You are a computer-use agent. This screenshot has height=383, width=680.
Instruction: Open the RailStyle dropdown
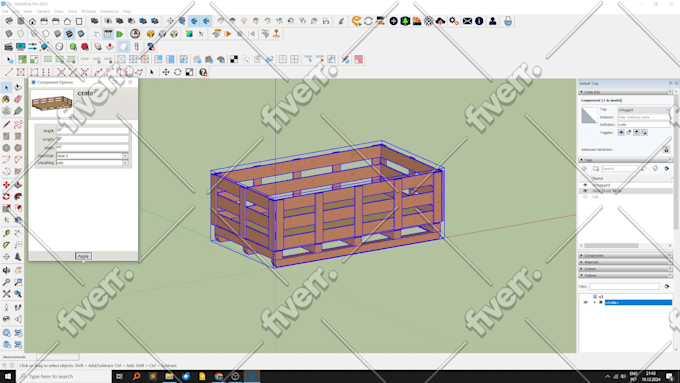pos(125,156)
